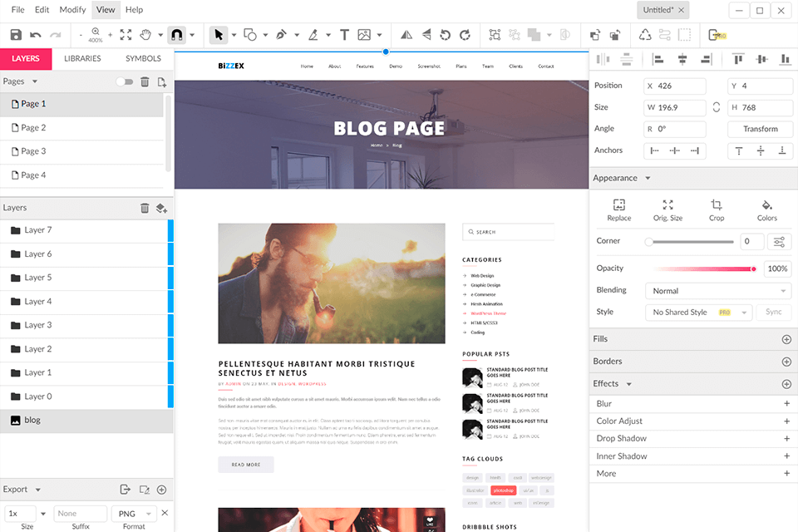Click the Transform button
Image resolution: width=798 pixels, height=532 pixels.
pos(760,129)
